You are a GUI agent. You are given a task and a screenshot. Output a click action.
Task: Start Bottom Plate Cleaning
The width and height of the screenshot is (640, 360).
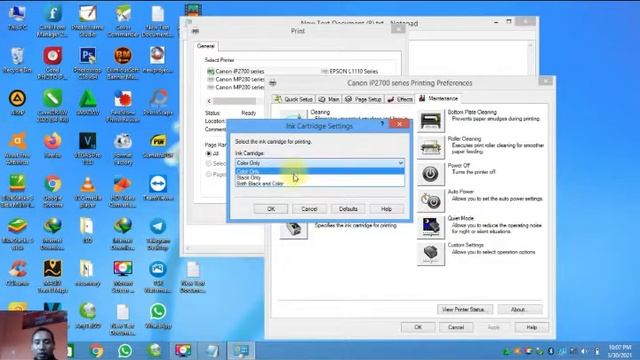point(431,121)
